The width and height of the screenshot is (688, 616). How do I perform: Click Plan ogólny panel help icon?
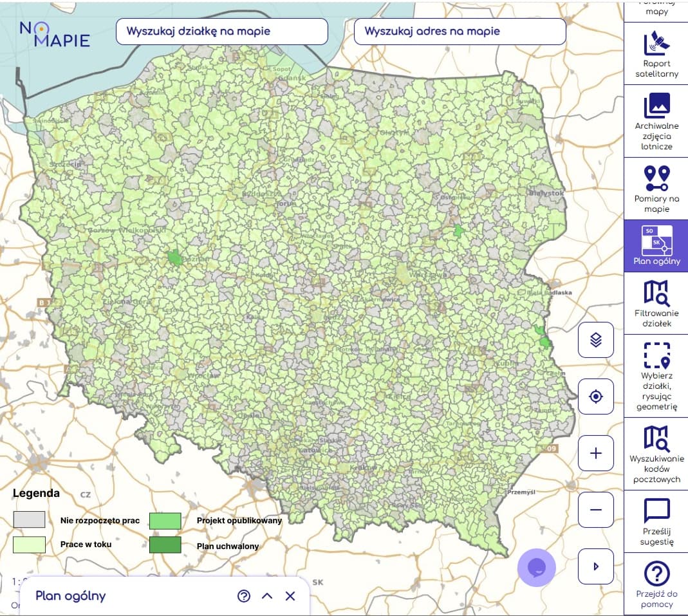point(244,596)
